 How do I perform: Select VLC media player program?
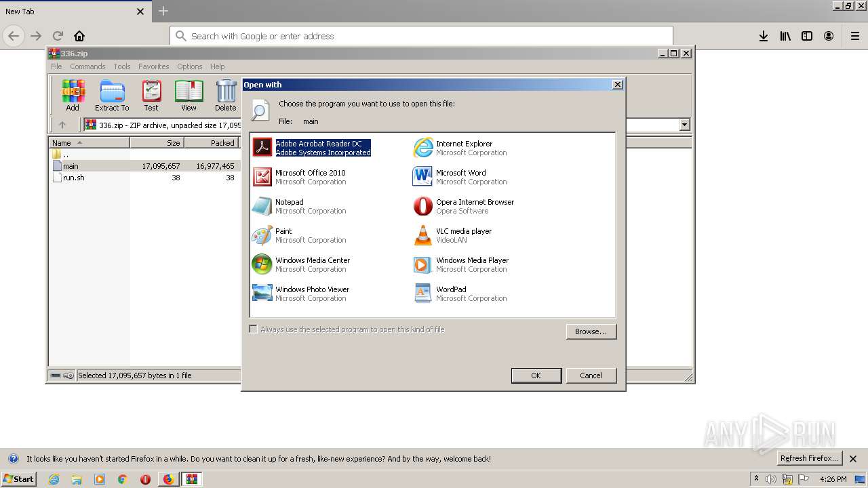pyautogui.click(x=453, y=235)
